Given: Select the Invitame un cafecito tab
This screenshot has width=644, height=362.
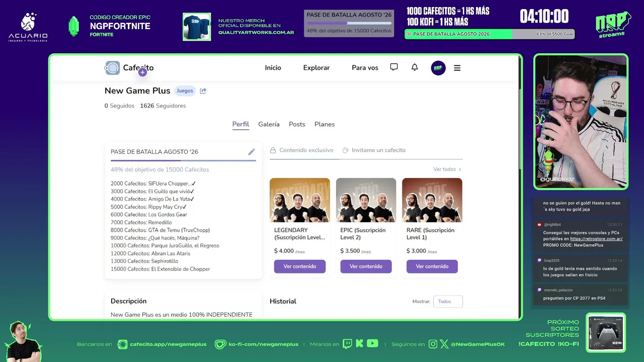Looking at the screenshot, I should (x=374, y=150).
